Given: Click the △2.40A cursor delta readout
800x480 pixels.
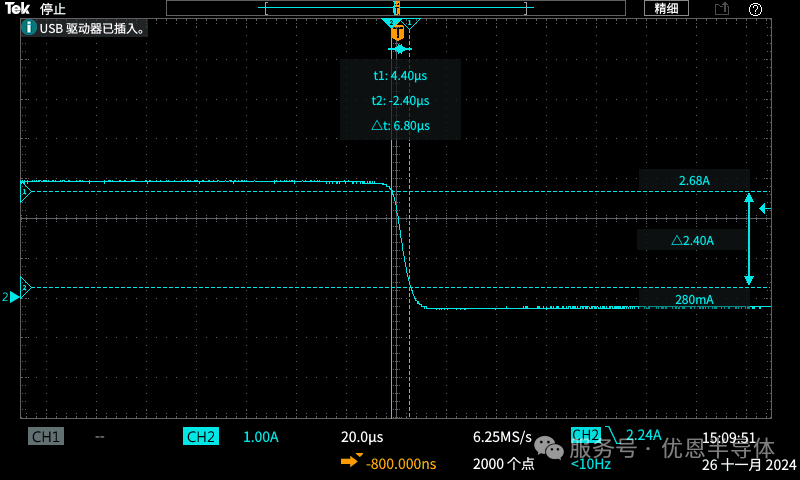Looking at the screenshot, I should tap(690, 240).
